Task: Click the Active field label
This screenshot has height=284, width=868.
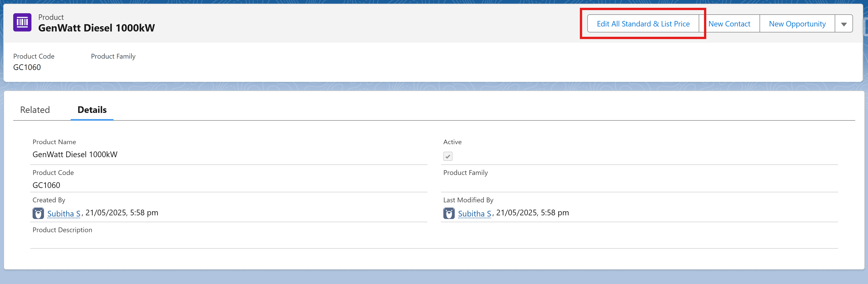Action: coord(452,142)
